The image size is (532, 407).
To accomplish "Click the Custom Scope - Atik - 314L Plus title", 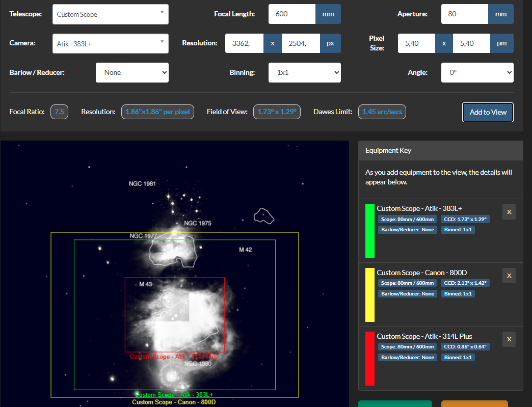I will [x=424, y=337].
